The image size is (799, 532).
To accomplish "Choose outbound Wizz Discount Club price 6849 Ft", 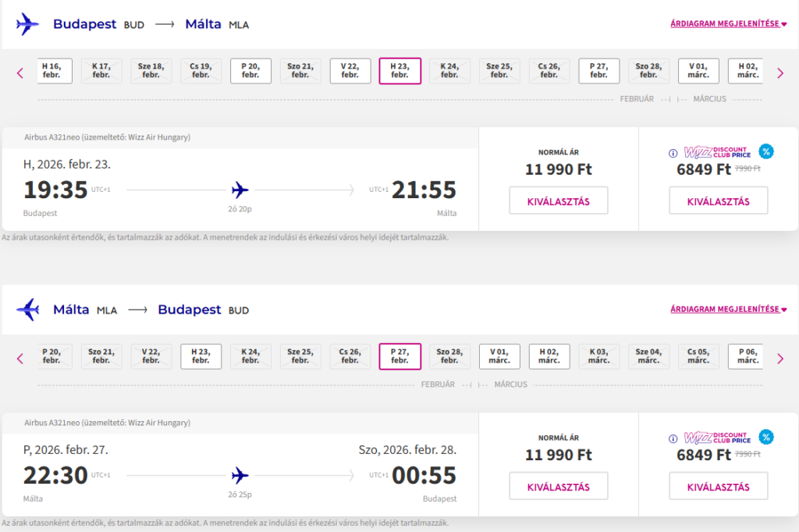I will point(718,200).
